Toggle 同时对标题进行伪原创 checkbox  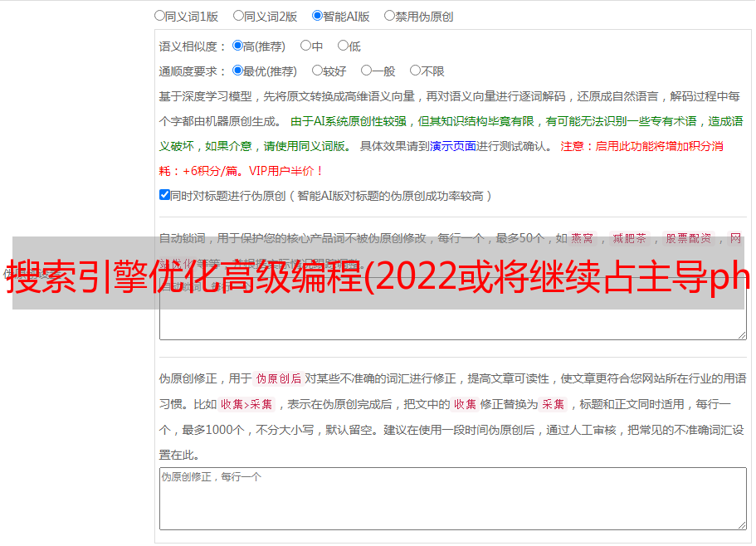pyautogui.click(x=164, y=195)
